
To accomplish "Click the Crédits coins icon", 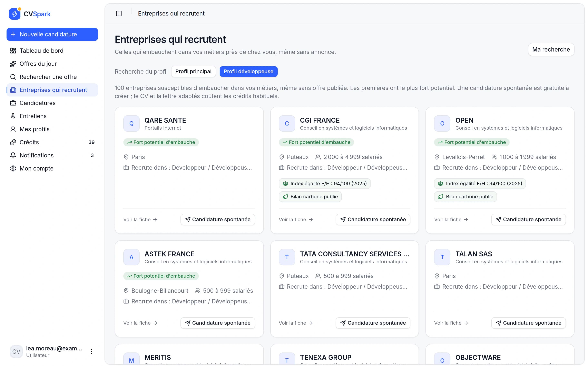I will pyautogui.click(x=13, y=142).
